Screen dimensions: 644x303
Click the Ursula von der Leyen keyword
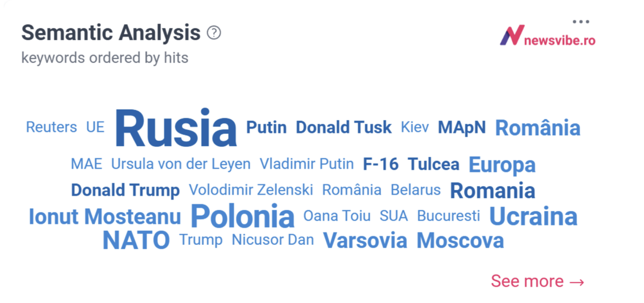(181, 164)
